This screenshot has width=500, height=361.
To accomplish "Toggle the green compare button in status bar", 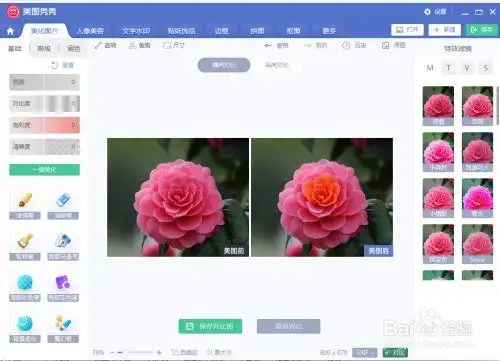I will pyautogui.click(x=395, y=352).
